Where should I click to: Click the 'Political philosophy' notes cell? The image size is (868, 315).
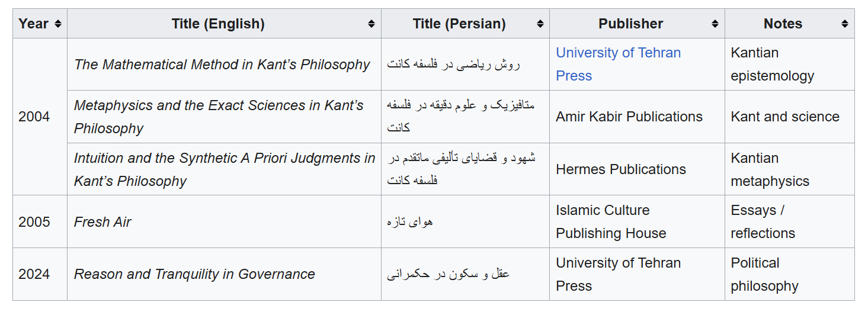pos(764,274)
